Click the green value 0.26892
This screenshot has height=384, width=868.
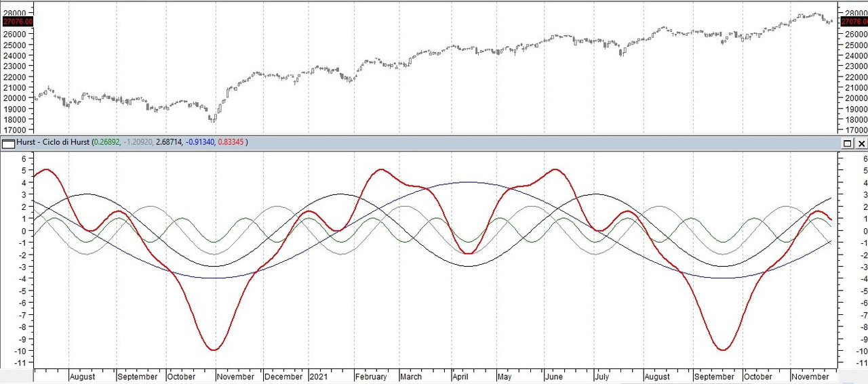pyautogui.click(x=106, y=143)
